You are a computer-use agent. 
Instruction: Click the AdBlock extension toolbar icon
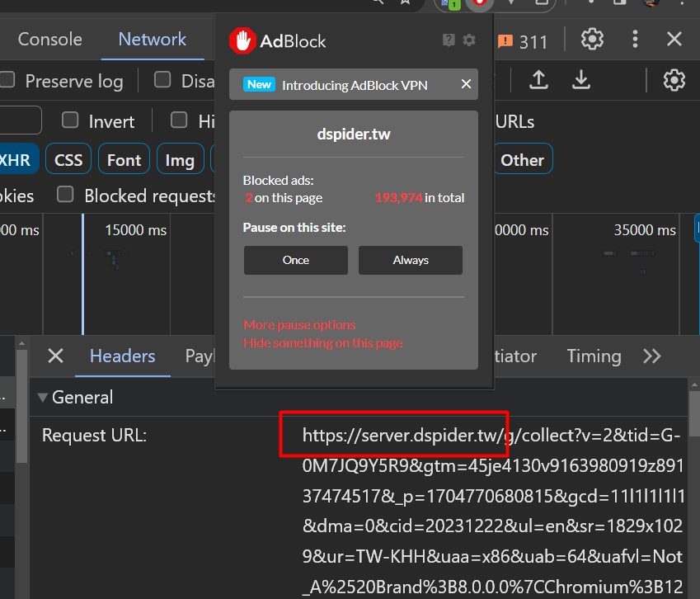pos(480,3)
